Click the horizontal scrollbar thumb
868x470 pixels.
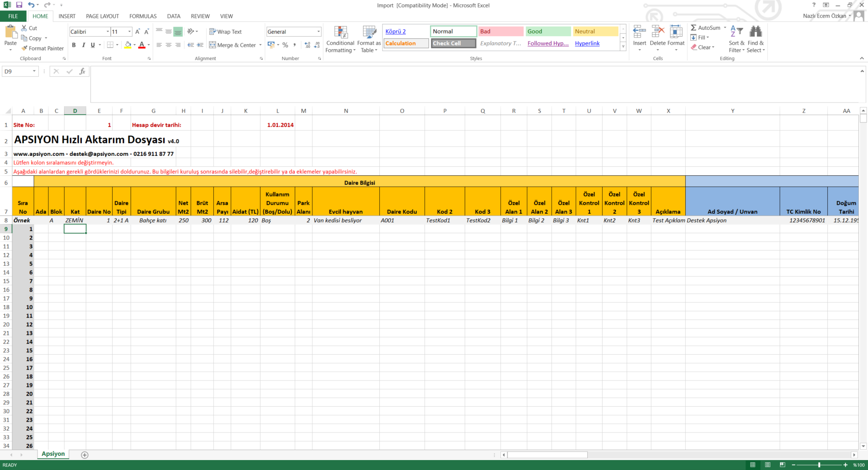(x=547, y=455)
